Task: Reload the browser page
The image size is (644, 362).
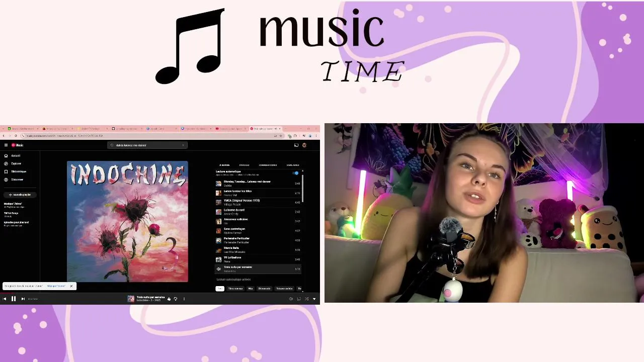Action: (16, 136)
